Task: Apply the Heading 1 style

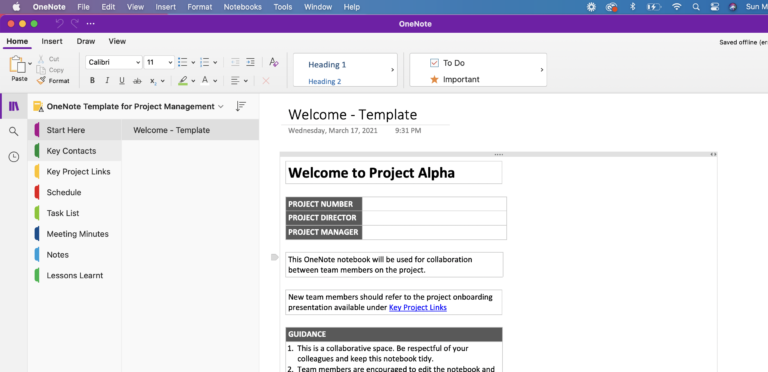Action: click(327, 65)
